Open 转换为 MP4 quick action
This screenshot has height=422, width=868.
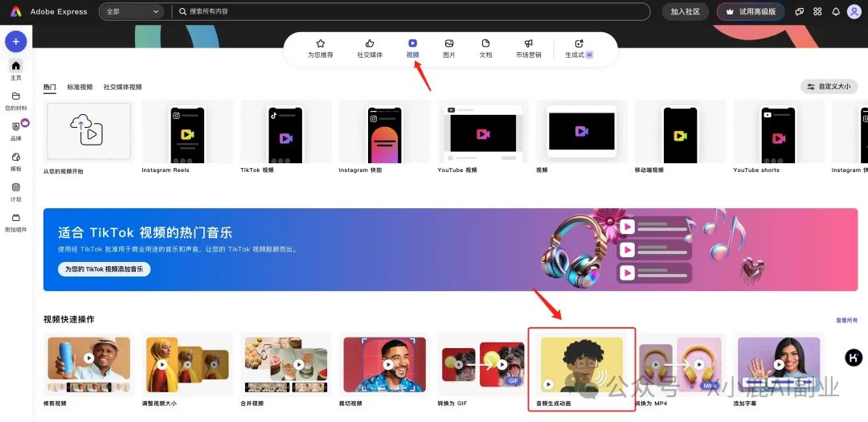[x=680, y=370]
